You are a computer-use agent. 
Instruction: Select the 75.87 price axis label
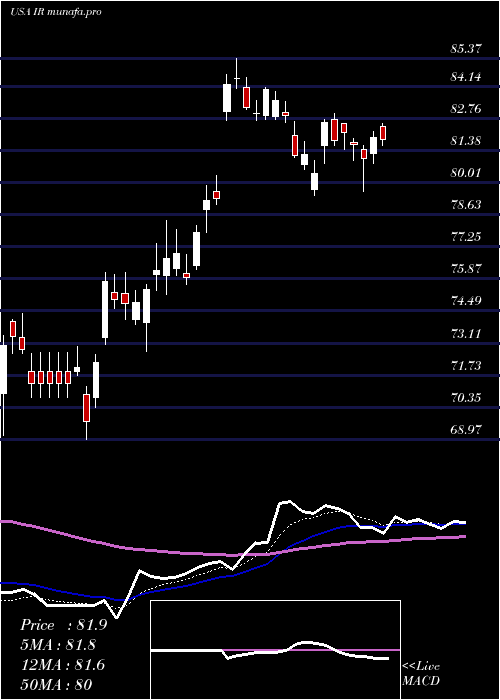tap(466, 269)
